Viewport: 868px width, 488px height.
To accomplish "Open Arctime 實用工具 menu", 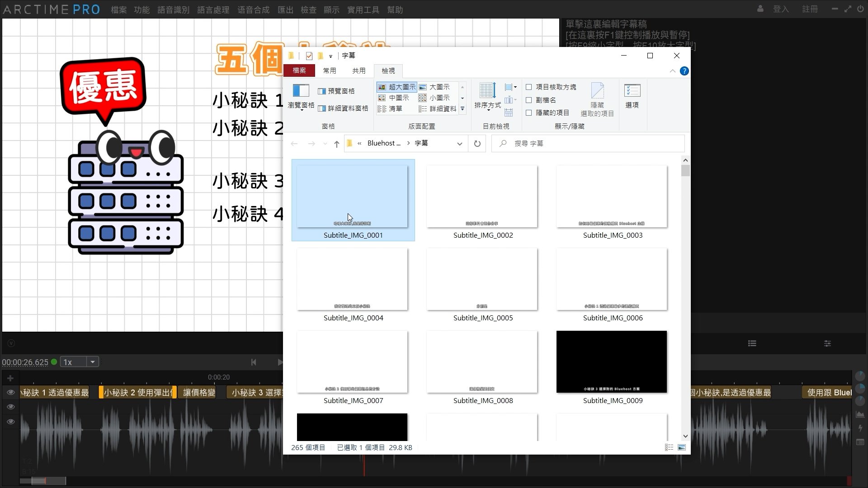I will (363, 9).
